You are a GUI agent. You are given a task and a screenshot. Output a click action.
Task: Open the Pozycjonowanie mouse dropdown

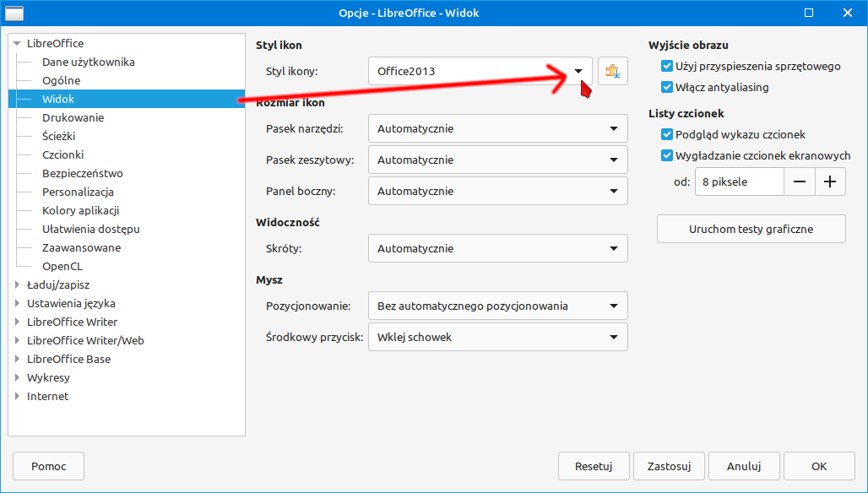tap(497, 306)
